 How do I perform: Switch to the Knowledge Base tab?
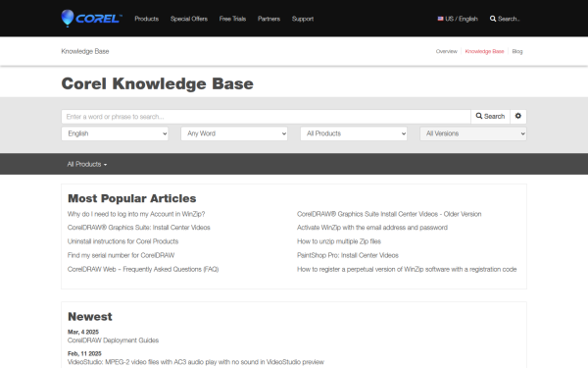pos(484,51)
